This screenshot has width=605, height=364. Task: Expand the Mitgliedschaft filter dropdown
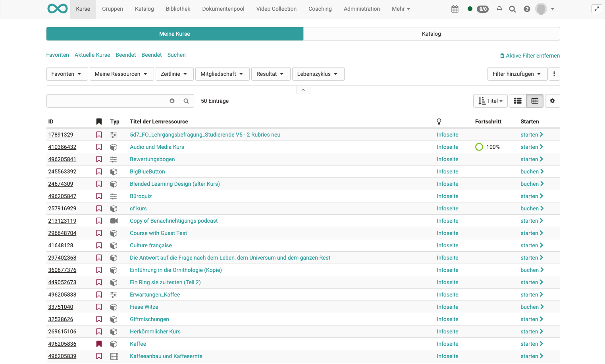[222, 74]
